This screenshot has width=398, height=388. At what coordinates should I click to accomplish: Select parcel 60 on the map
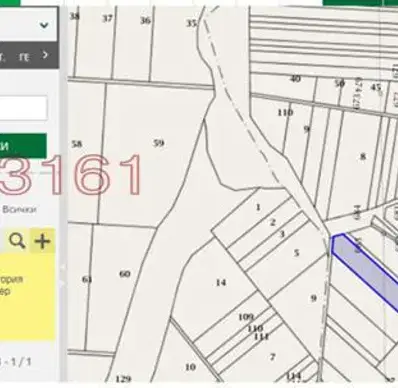coord(125,274)
